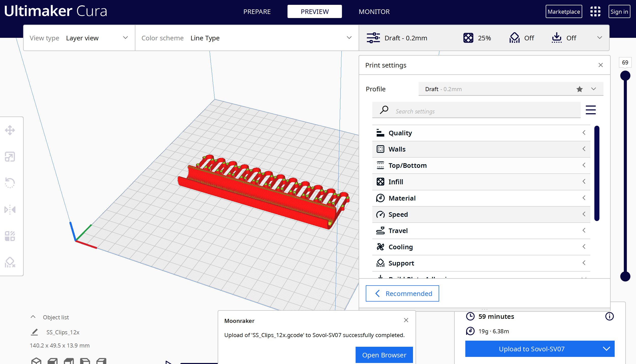Click the material spool icon beside 19g

pos(470,331)
